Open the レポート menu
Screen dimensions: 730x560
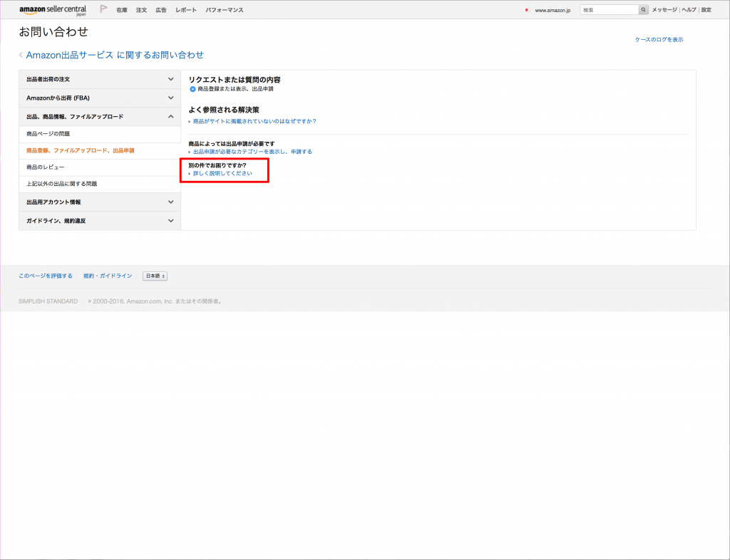186,10
